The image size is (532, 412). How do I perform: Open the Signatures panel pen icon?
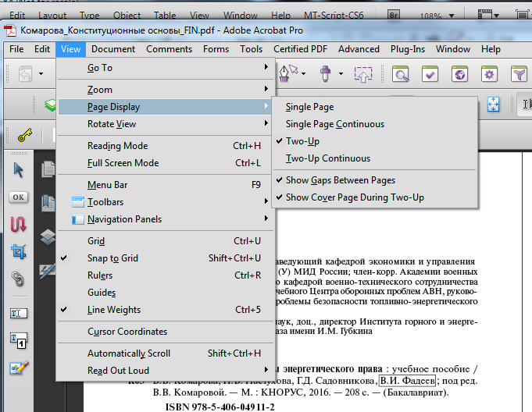click(x=48, y=271)
